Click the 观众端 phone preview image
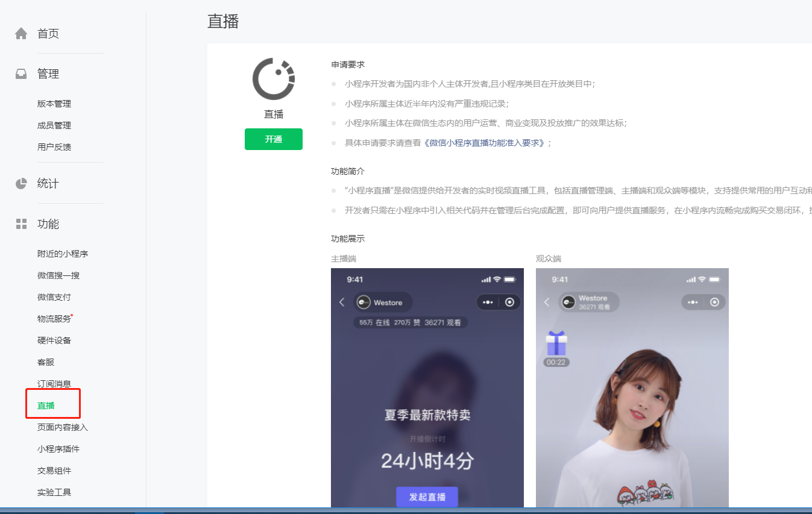Viewport: 812px width, 514px height. [x=632, y=387]
